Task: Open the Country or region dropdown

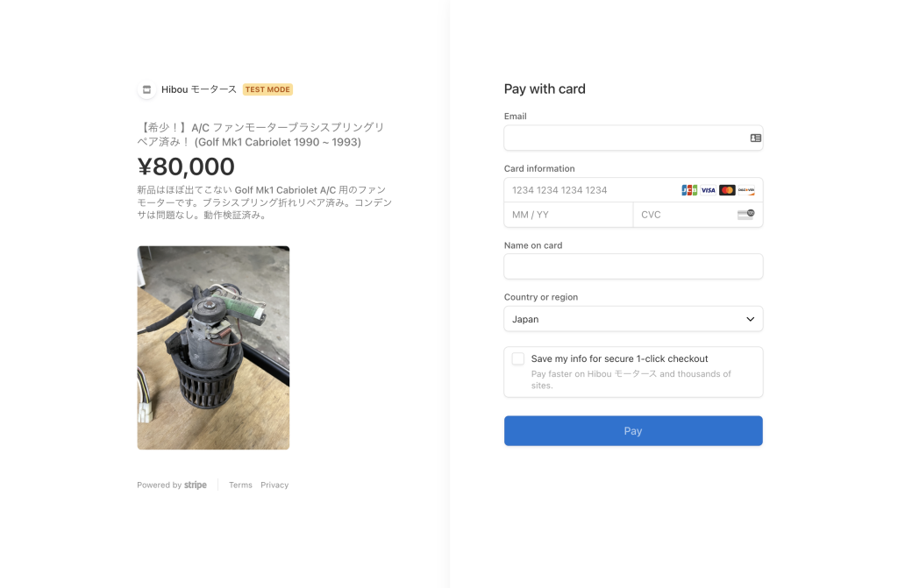Action: tap(632, 319)
